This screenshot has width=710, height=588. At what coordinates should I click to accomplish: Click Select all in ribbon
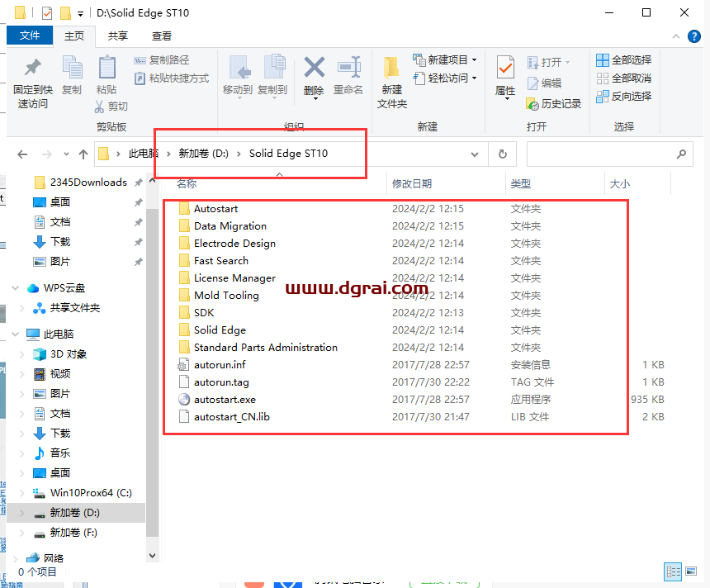click(624, 59)
